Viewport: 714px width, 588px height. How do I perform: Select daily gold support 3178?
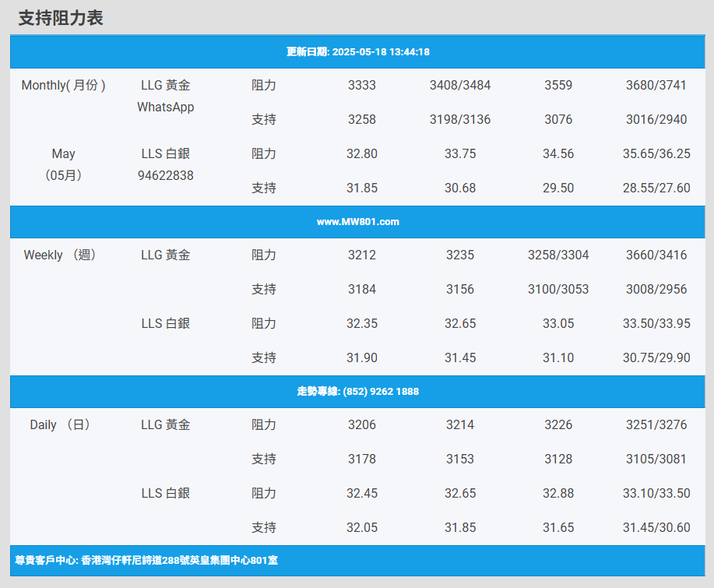362,459
